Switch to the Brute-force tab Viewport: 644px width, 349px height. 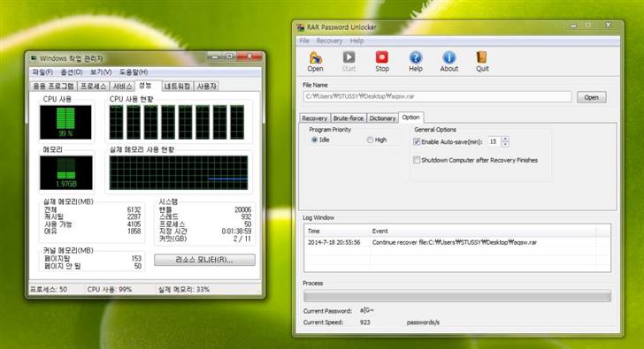tap(349, 118)
